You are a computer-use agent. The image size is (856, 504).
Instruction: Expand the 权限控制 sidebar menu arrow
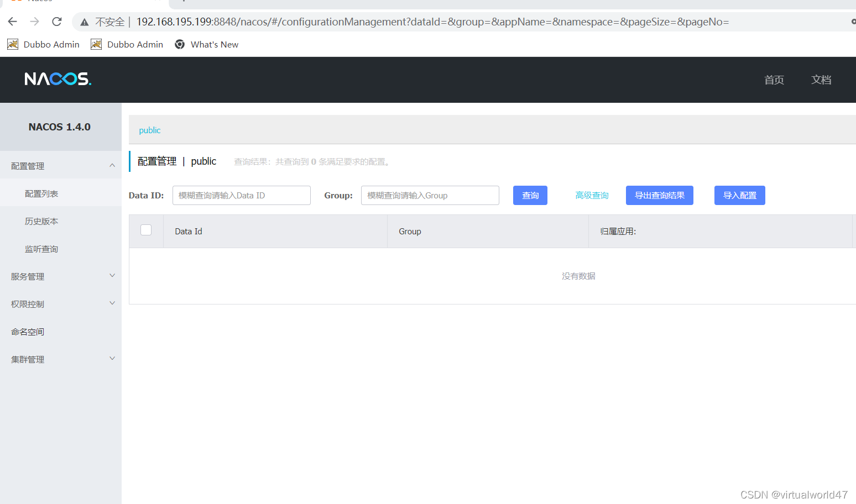(x=112, y=303)
